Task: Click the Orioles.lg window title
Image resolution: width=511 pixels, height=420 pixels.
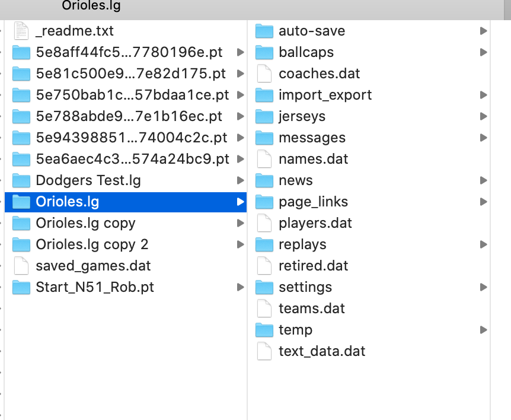Action: coord(91,6)
